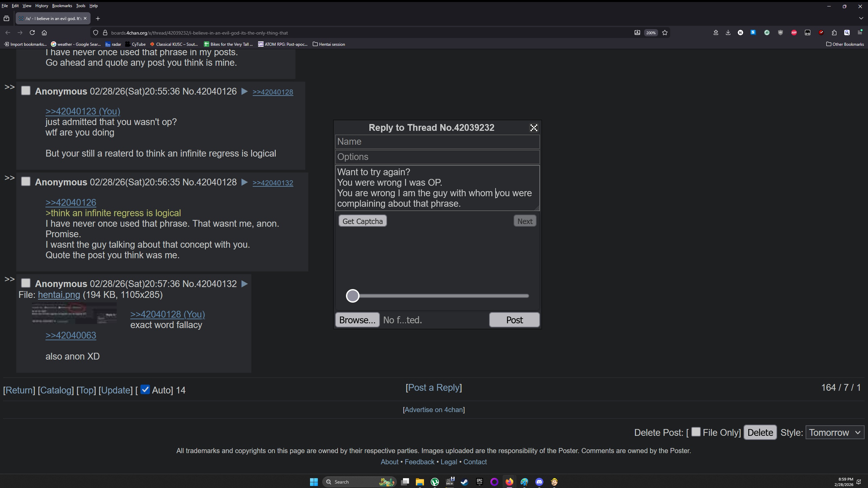
Task: Go to the browser home icon
Action: (x=44, y=33)
